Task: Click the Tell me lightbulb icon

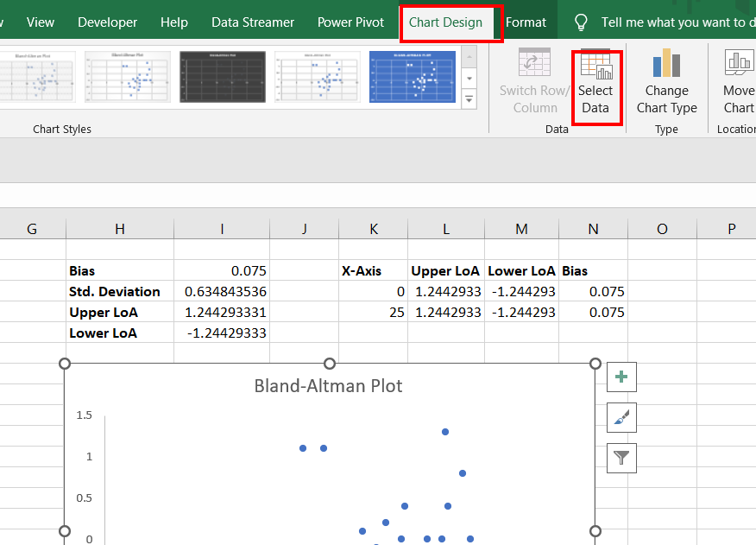Action: click(582, 22)
